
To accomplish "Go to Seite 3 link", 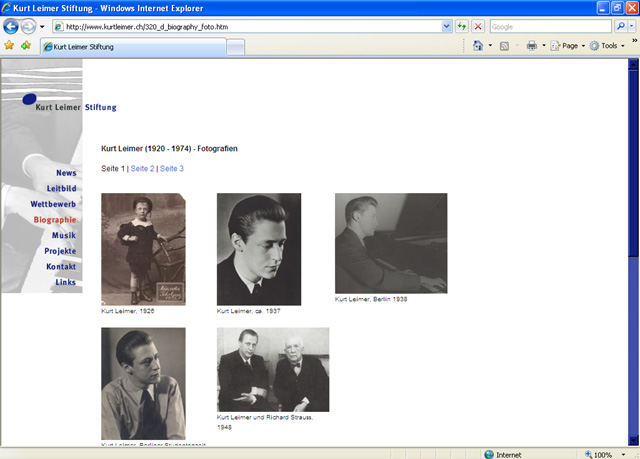I will (172, 169).
